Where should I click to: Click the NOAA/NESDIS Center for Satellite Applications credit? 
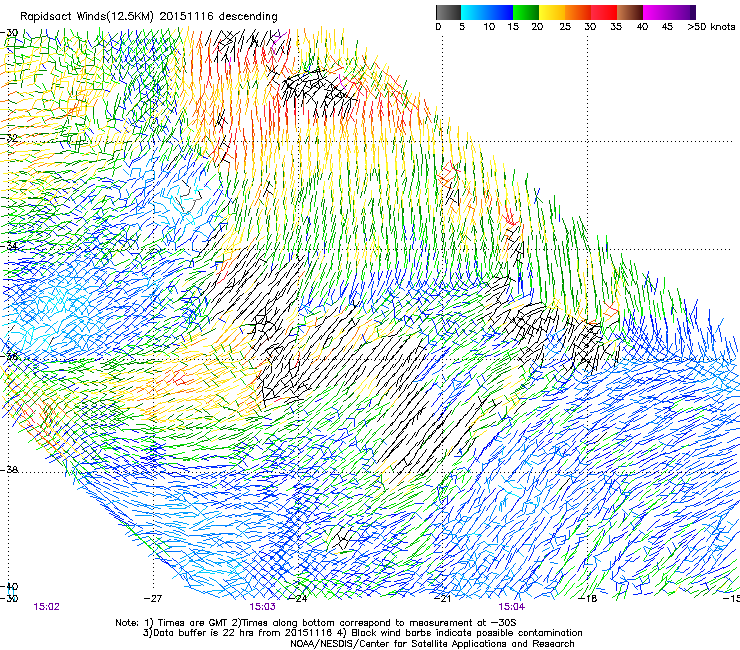pyautogui.click(x=432, y=644)
